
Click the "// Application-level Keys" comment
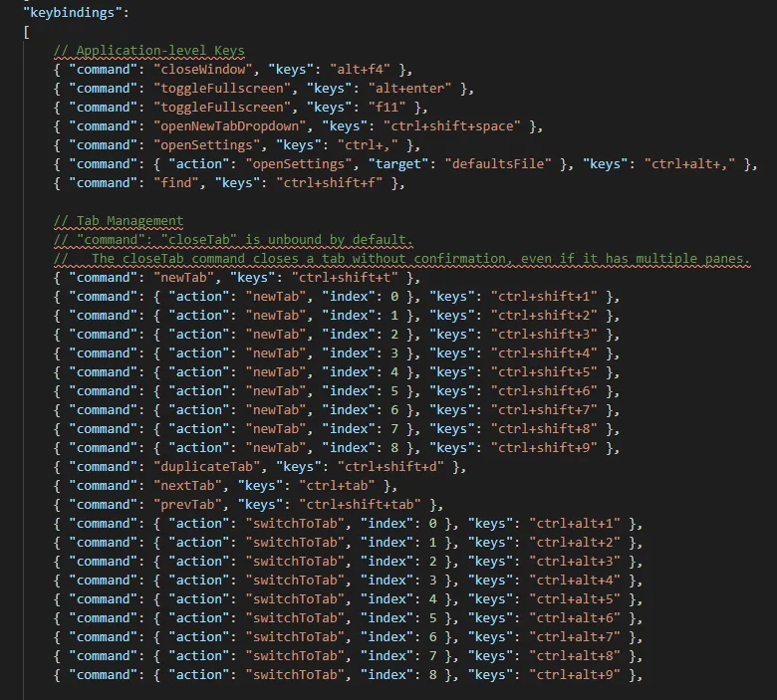pyautogui.click(x=149, y=51)
